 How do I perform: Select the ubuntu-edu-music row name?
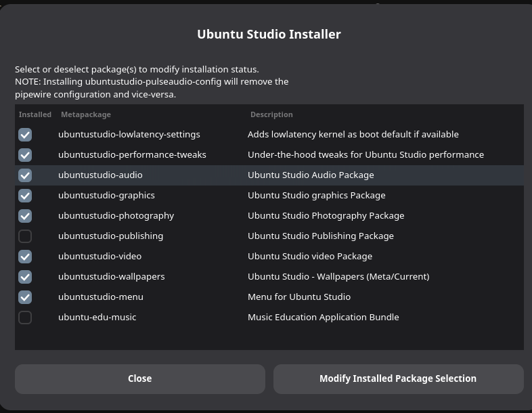click(x=97, y=318)
